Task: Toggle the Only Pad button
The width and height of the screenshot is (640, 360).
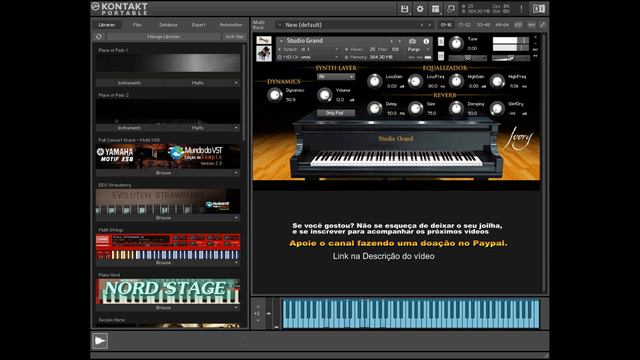Action: [x=336, y=113]
